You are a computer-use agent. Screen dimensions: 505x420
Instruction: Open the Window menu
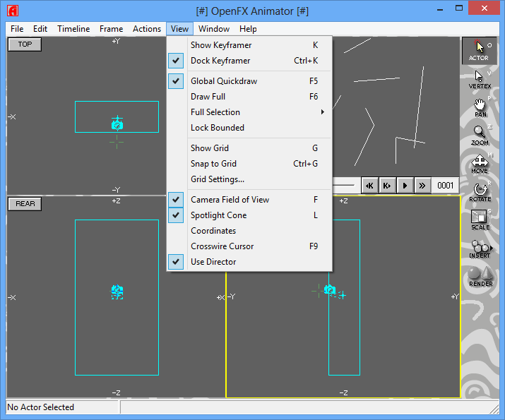[x=214, y=29]
